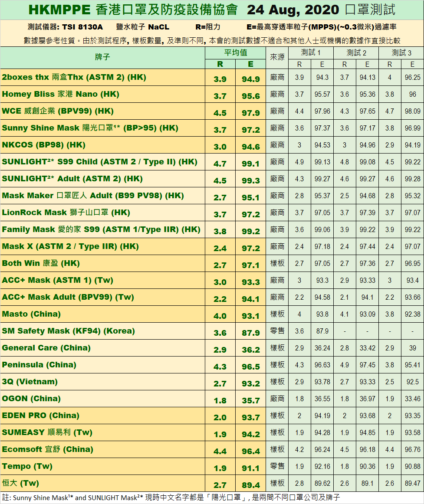Select the 'Family Mask 愛的家 S99' brand cell

click(x=102, y=229)
